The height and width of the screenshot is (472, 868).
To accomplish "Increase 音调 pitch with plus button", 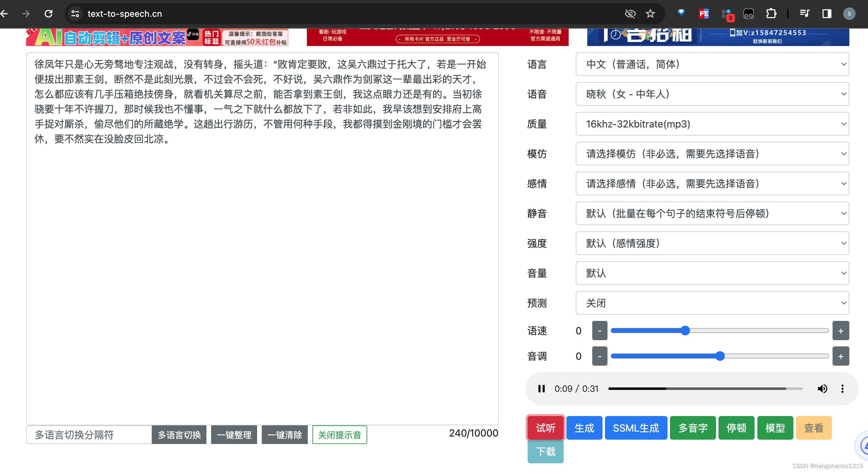I will click(840, 356).
